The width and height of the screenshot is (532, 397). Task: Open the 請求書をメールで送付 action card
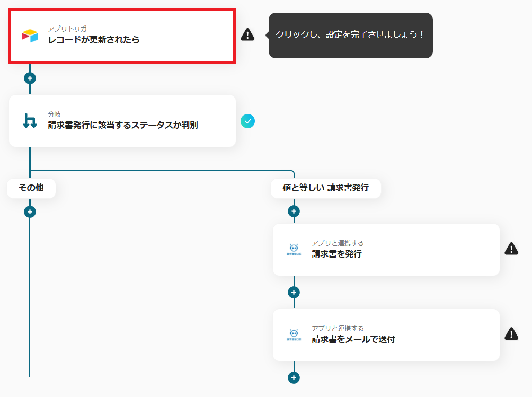[x=386, y=335]
